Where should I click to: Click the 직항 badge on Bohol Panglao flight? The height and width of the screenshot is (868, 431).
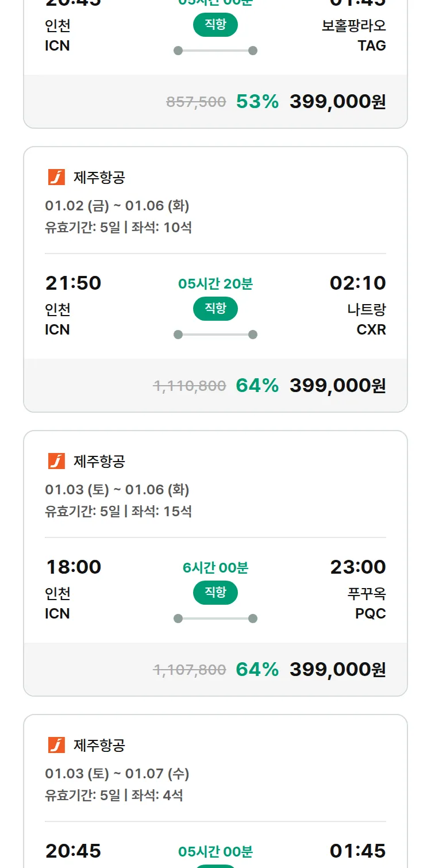click(215, 25)
